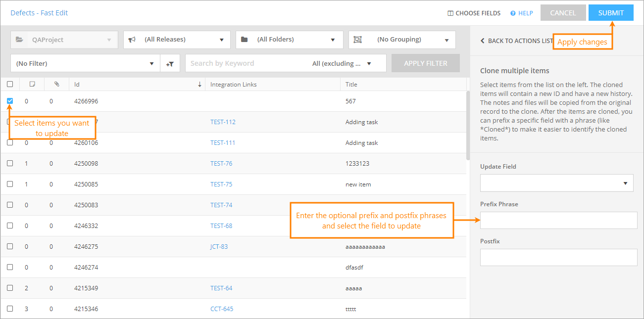Click the releases megaphone icon
This screenshot has height=319, width=644.
pos(132,40)
